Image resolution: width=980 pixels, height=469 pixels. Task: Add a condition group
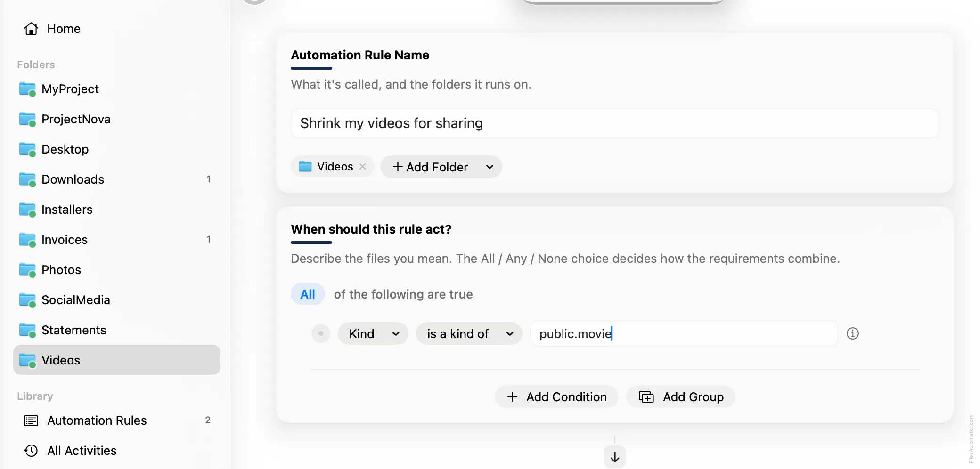click(x=680, y=396)
